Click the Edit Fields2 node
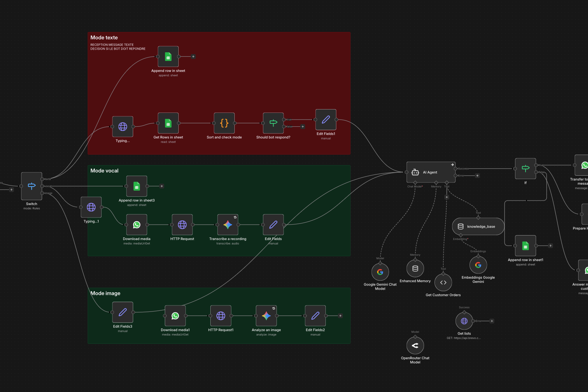This screenshot has width=588, height=392. click(x=315, y=316)
